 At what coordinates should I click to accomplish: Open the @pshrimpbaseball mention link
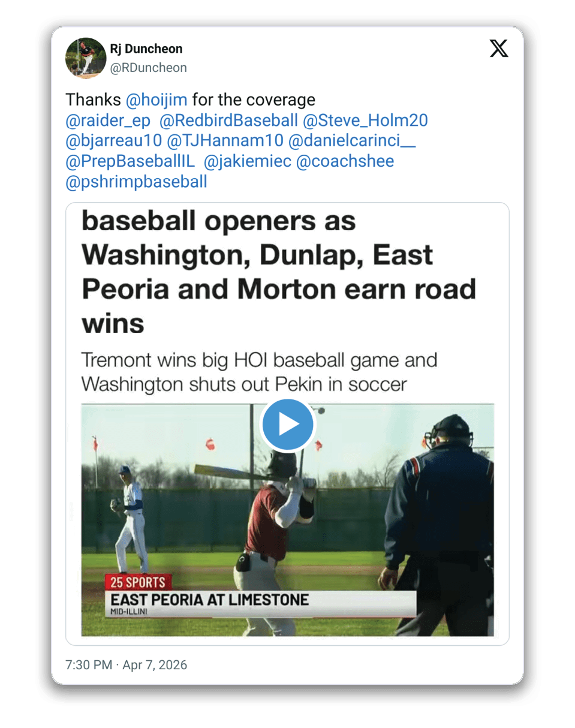(136, 181)
